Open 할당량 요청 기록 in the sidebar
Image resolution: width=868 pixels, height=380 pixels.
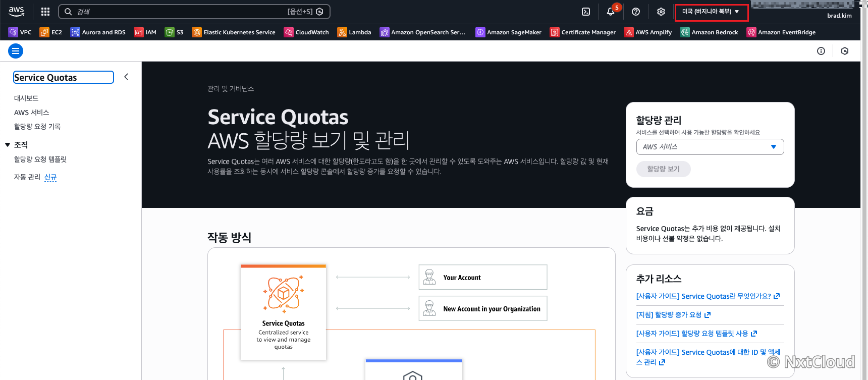tap(37, 127)
